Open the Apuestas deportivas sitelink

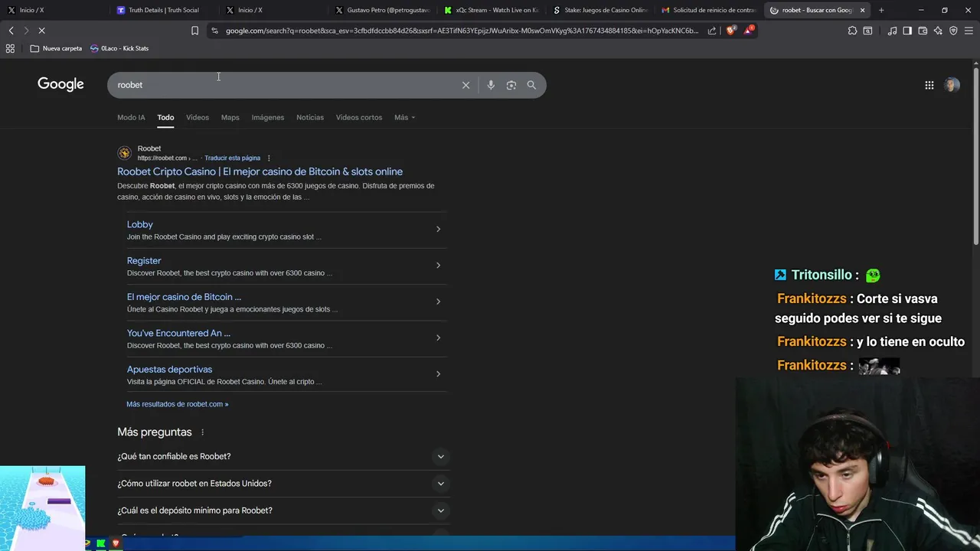click(x=169, y=370)
